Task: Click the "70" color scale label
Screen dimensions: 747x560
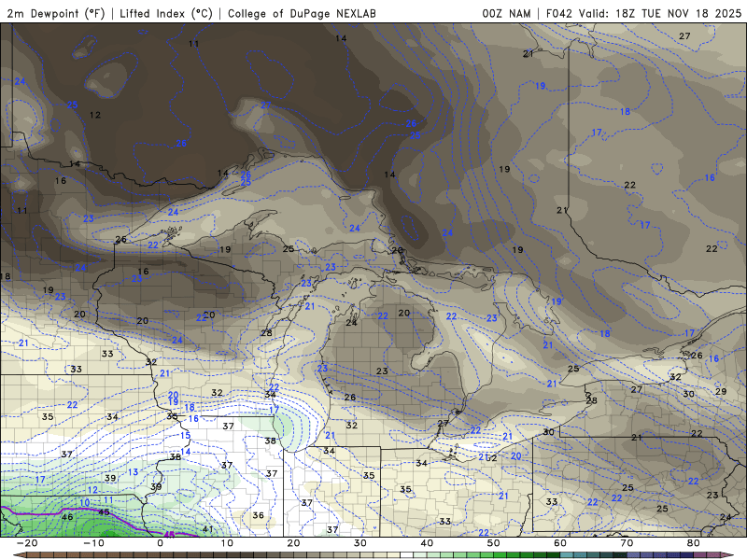Action: [x=627, y=543]
